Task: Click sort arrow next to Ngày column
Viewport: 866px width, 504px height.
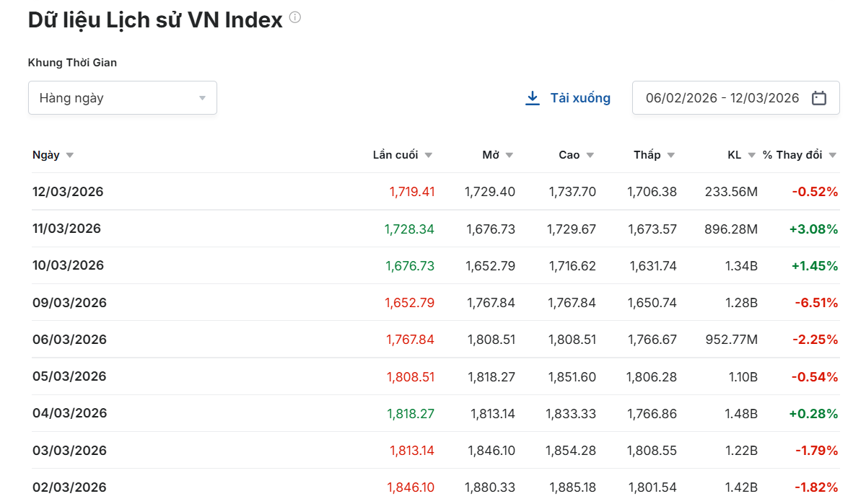Action: [70, 156]
